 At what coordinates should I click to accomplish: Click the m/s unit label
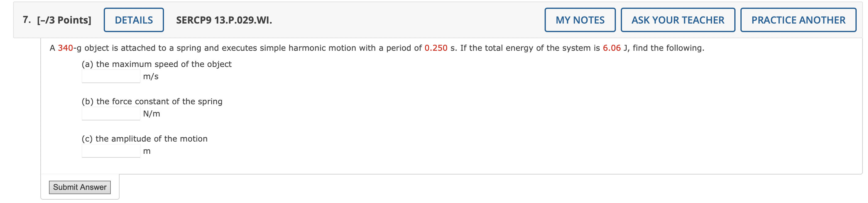coord(151,77)
